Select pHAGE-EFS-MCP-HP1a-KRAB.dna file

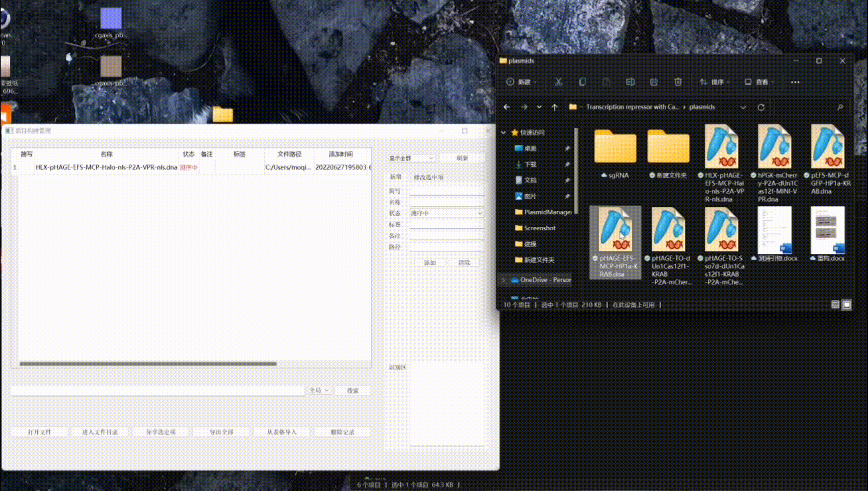tap(615, 242)
